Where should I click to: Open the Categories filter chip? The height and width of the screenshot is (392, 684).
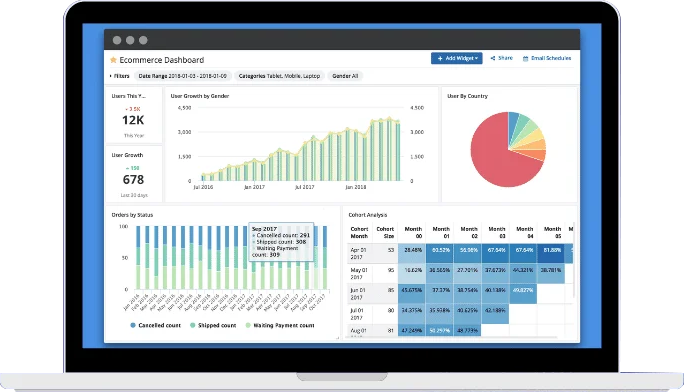click(x=279, y=76)
